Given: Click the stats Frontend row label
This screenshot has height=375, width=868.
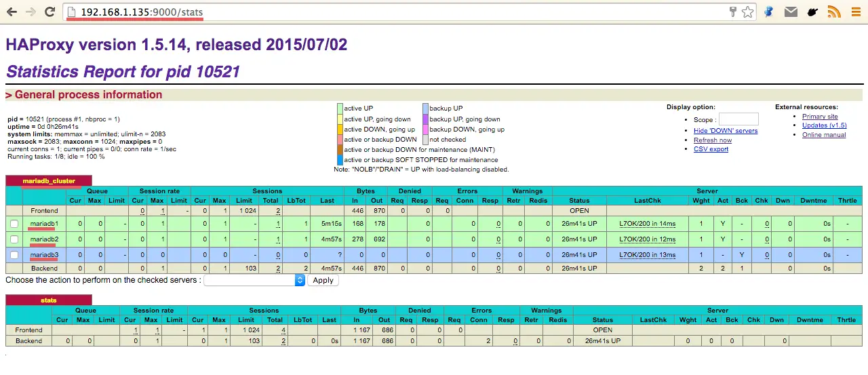Looking at the screenshot, I should pos(28,330).
